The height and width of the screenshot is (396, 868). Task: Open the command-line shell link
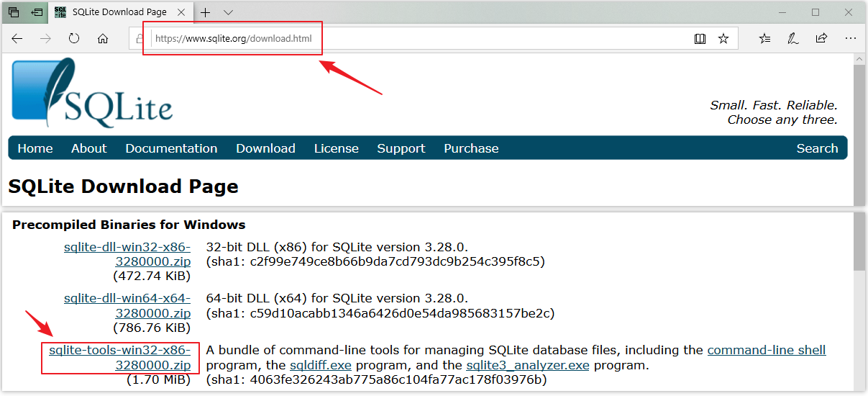[767, 350]
